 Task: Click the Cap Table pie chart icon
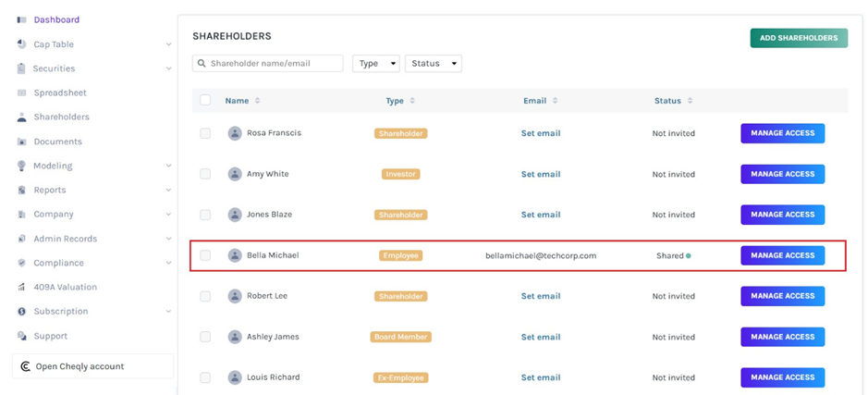(x=21, y=43)
